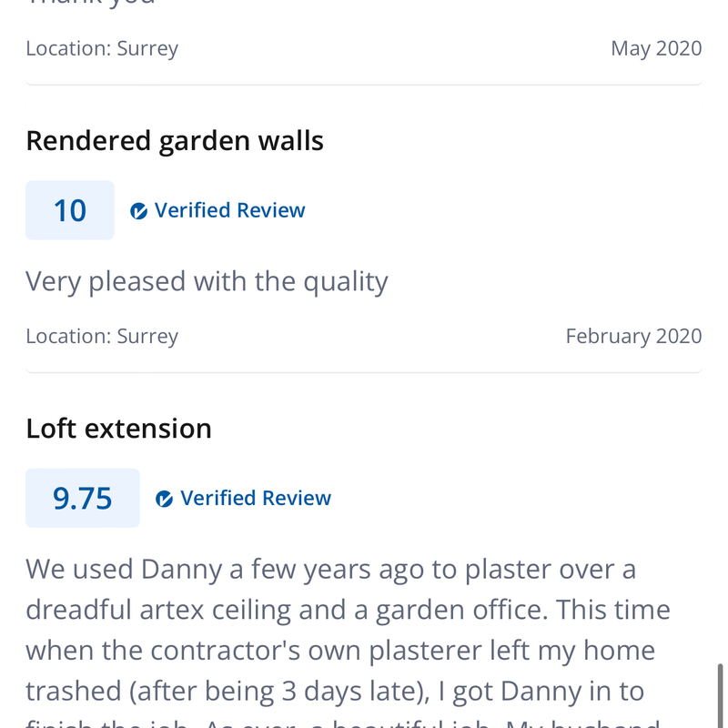Image resolution: width=728 pixels, height=728 pixels.
Task: Click the 'dreadful artex ceiling' review line
Action: coord(348,610)
